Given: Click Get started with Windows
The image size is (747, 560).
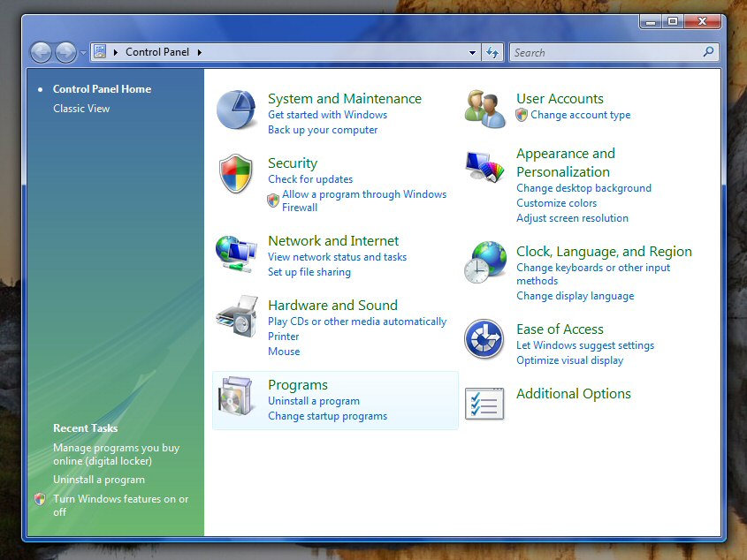Looking at the screenshot, I should [327, 115].
